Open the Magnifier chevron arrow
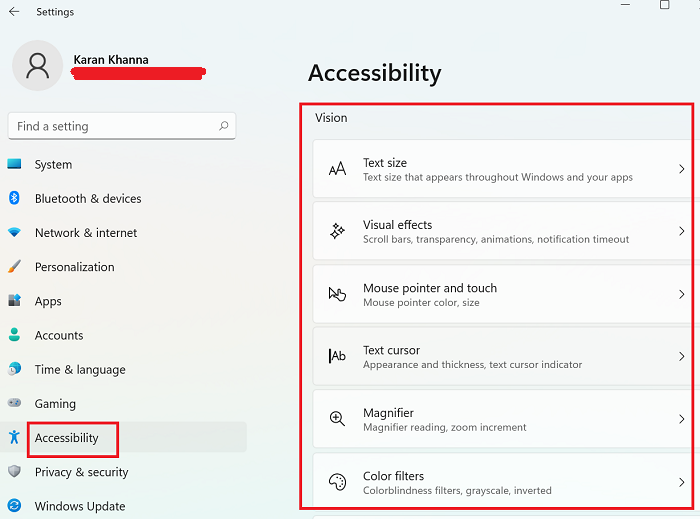The width and height of the screenshot is (700, 519). tap(681, 419)
